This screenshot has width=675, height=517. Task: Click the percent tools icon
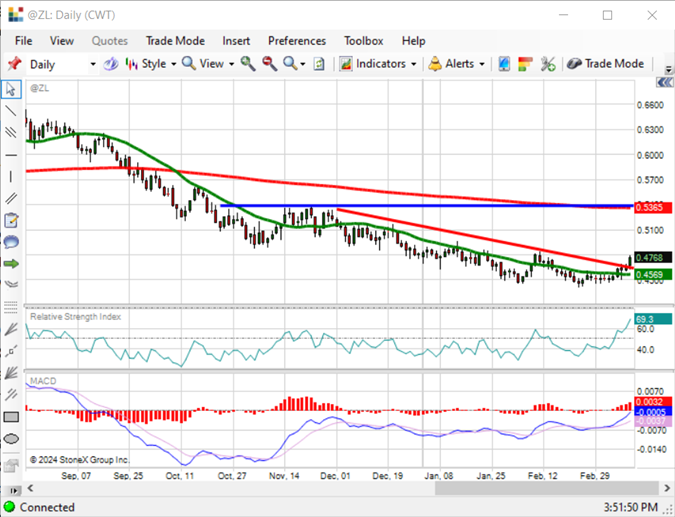(548, 64)
